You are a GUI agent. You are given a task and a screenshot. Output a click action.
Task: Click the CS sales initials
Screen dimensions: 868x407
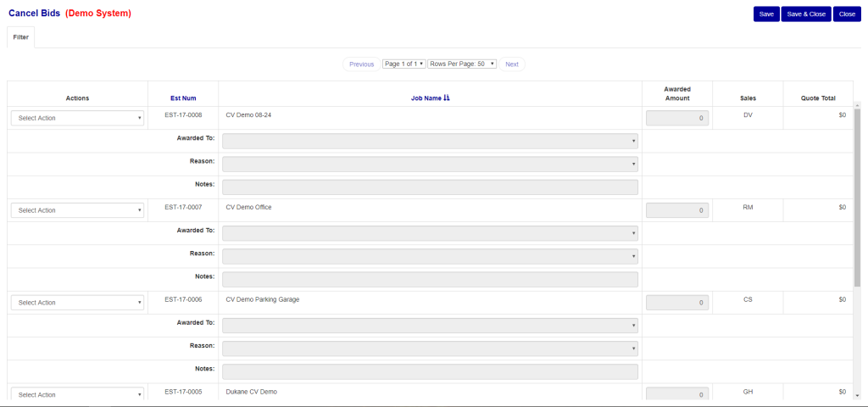click(x=748, y=299)
